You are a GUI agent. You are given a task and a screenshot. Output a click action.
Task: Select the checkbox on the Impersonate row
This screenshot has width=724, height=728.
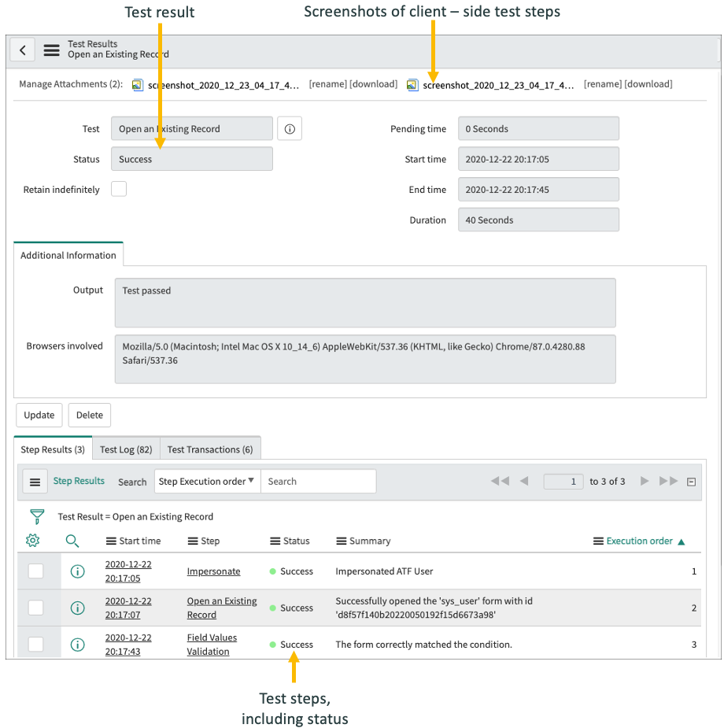pos(34,571)
